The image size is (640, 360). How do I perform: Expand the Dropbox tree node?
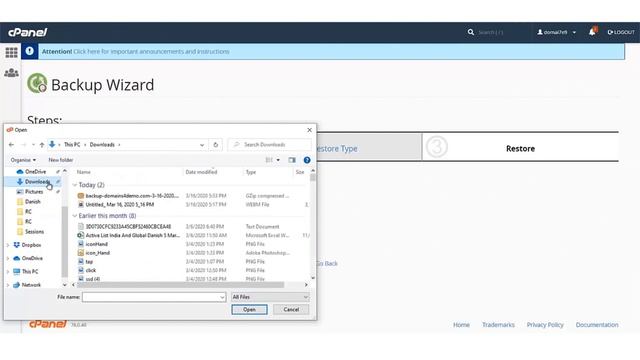8,245
